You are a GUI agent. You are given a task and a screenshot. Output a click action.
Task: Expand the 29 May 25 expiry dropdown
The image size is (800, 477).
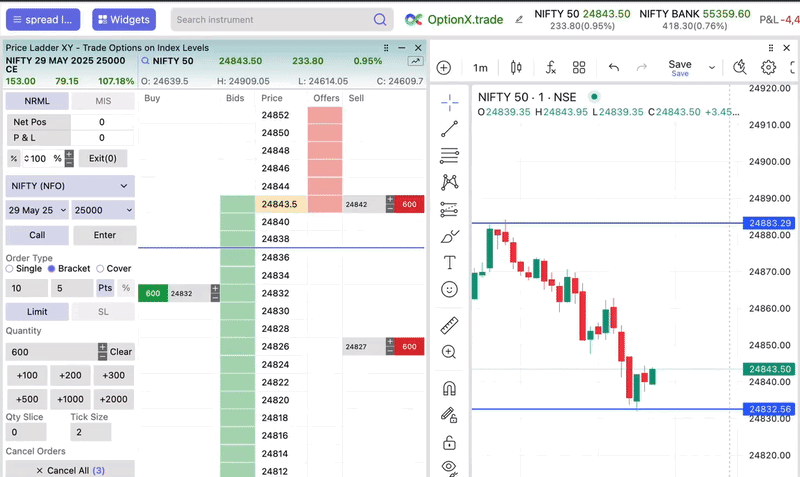pos(37,210)
